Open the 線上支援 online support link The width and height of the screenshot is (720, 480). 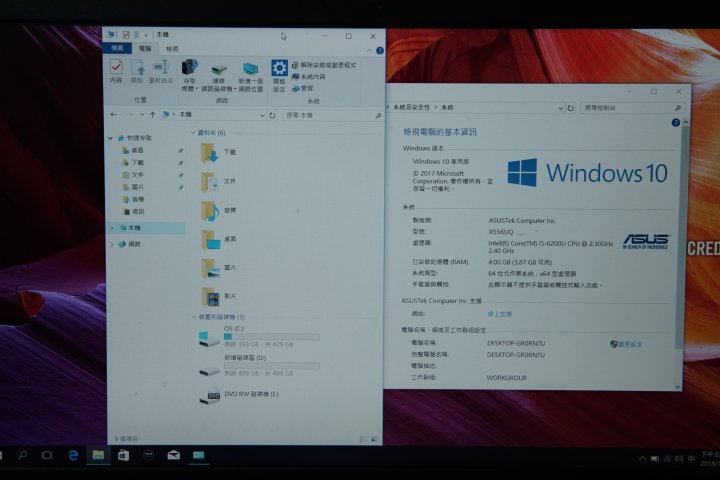pos(500,314)
